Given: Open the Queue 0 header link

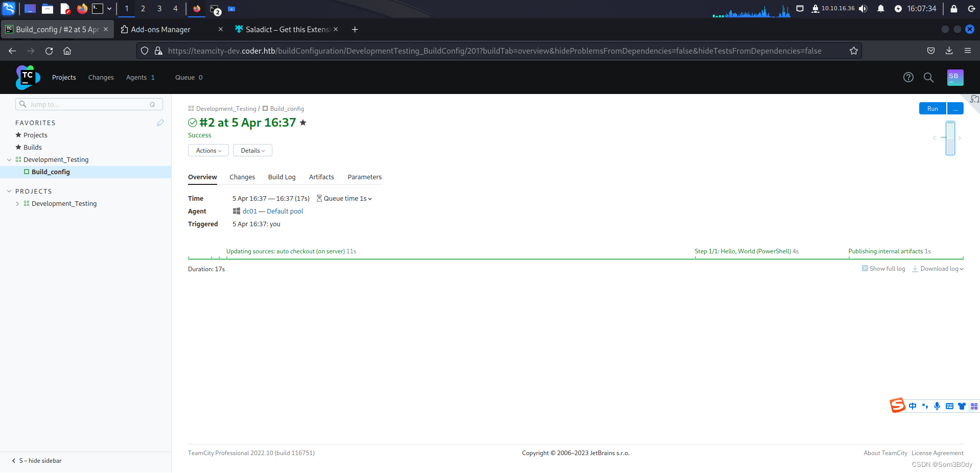Looking at the screenshot, I should click(x=189, y=77).
